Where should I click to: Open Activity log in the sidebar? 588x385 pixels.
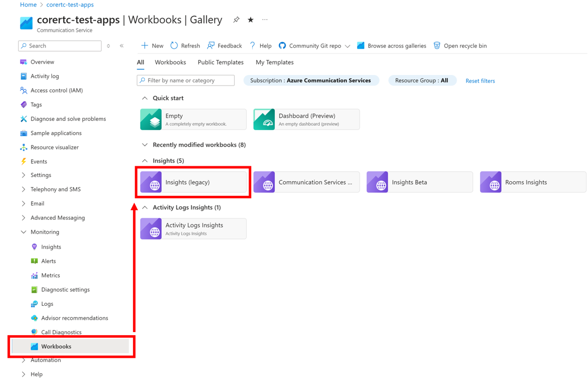click(x=44, y=76)
